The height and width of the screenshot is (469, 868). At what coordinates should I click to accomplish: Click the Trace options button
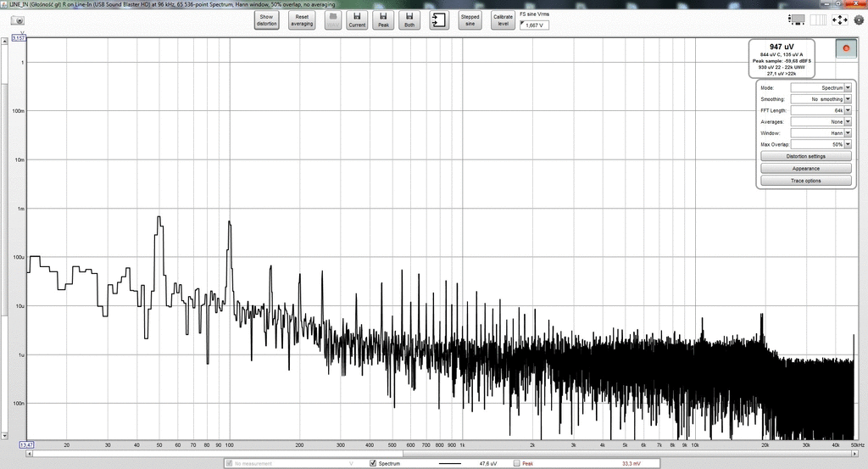(806, 181)
